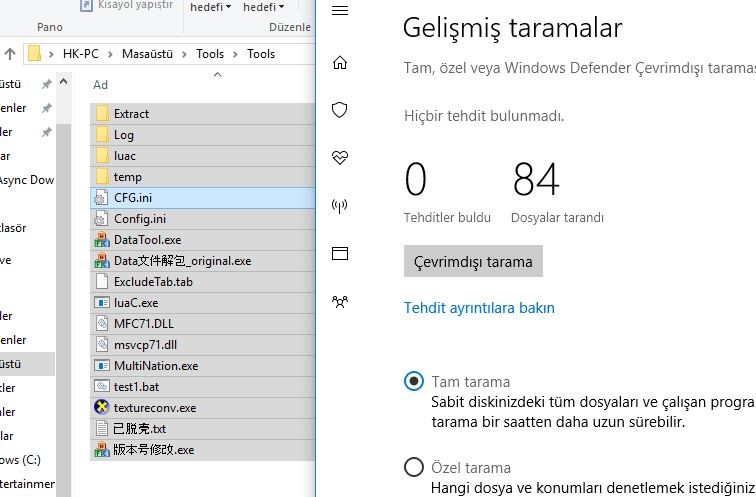This screenshot has height=497, width=756.
Task: Click the ExcludeTab.tab file name
Action: 153,282
